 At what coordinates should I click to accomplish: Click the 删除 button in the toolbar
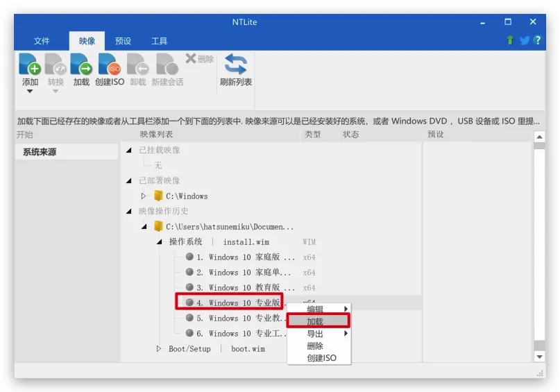point(200,59)
